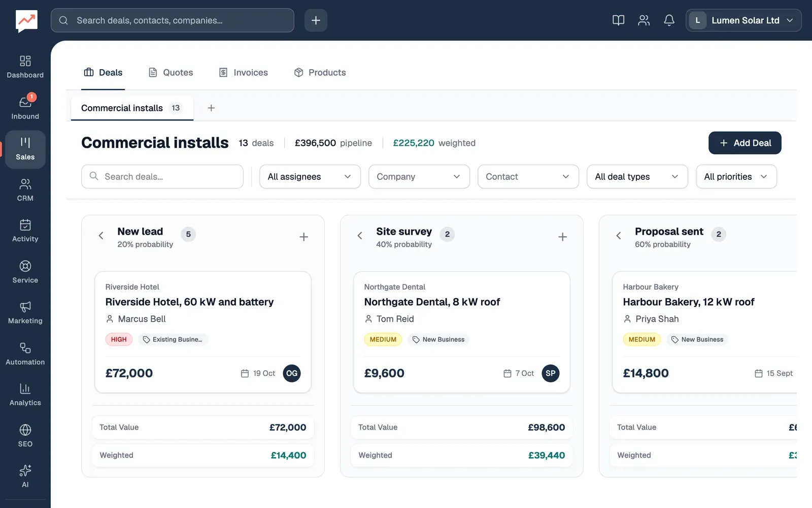Open Inbound with notification badge
Image resolution: width=812 pixels, height=508 pixels.
tap(25, 108)
